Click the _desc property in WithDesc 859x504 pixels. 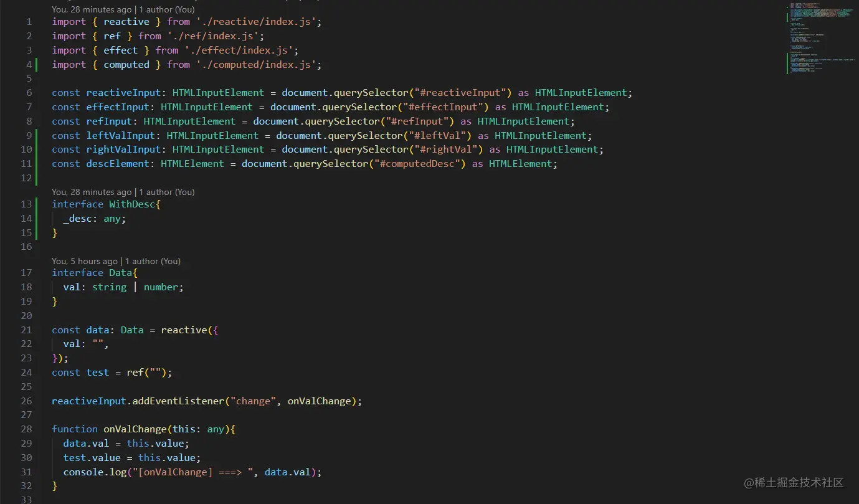(x=78, y=219)
